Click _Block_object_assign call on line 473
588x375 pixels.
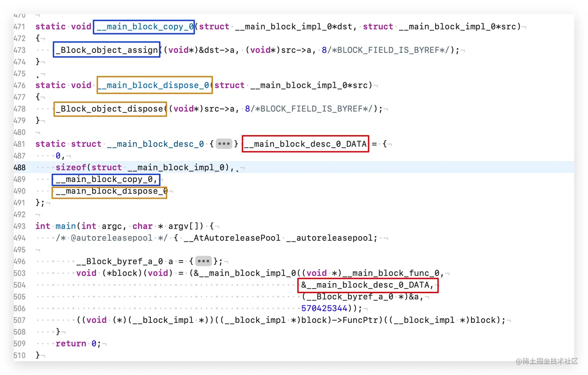(107, 50)
